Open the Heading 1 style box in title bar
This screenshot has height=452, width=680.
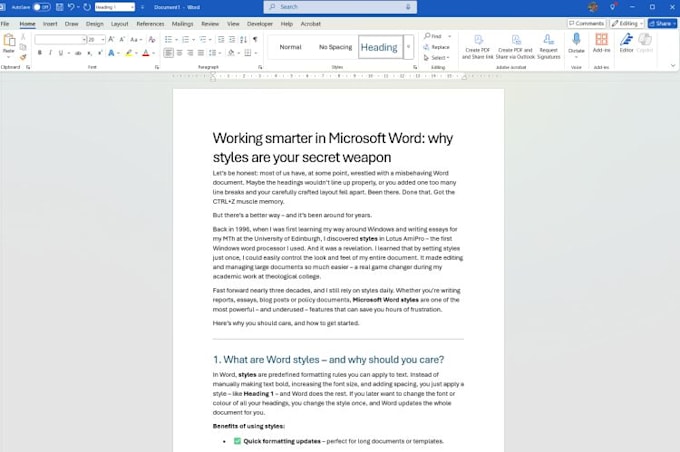pos(114,7)
